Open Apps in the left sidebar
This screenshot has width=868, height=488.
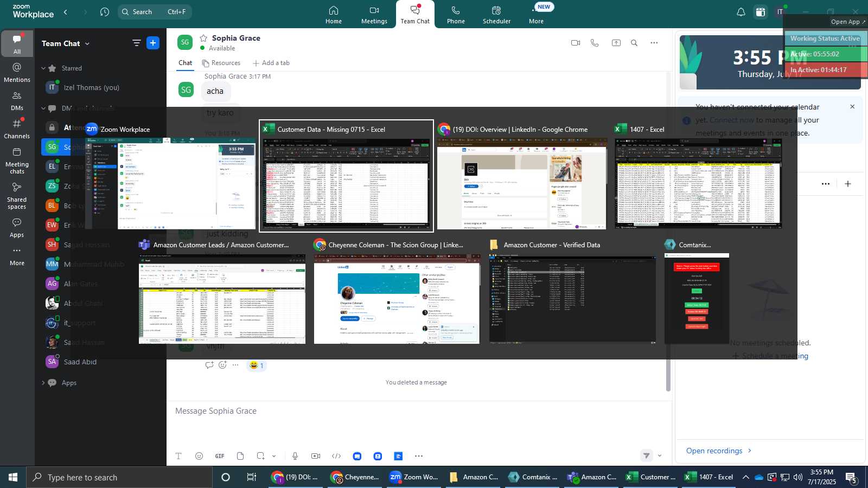click(17, 228)
